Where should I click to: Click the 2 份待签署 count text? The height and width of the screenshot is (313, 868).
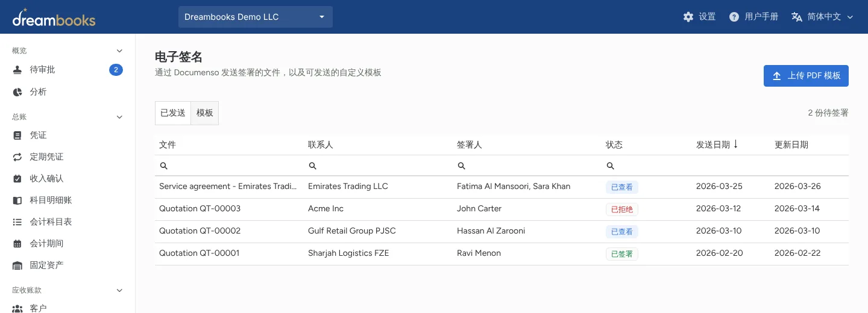coord(828,113)
